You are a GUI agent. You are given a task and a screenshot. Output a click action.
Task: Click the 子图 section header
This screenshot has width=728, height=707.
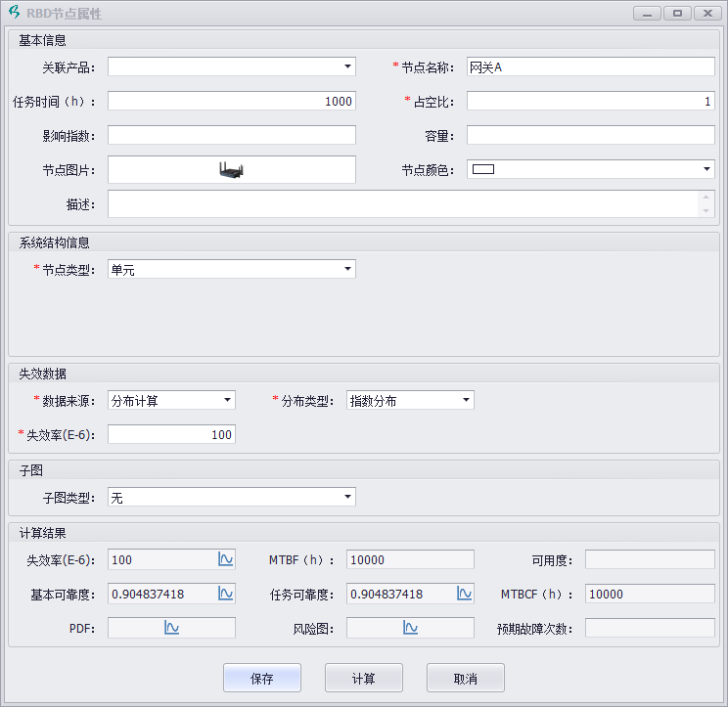(x=364, y=470)
